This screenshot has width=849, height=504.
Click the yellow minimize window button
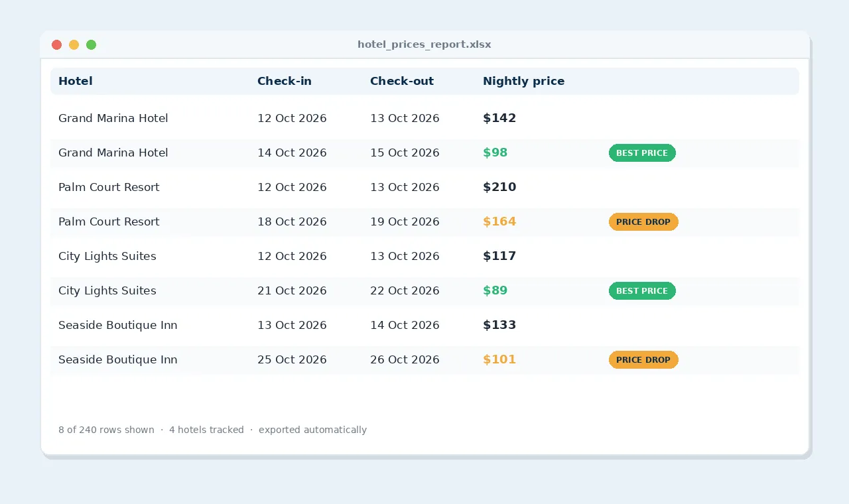(74, 44)
